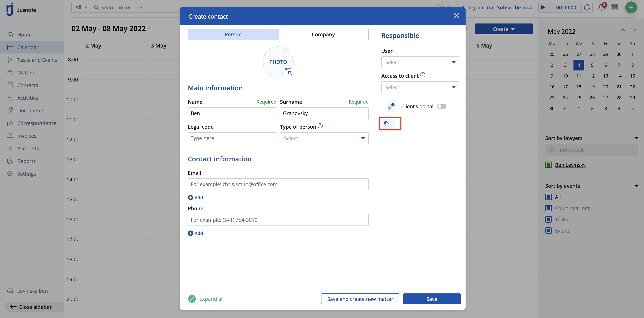
Task: Open the All search filter dropdown
Action: click(81, 7)
